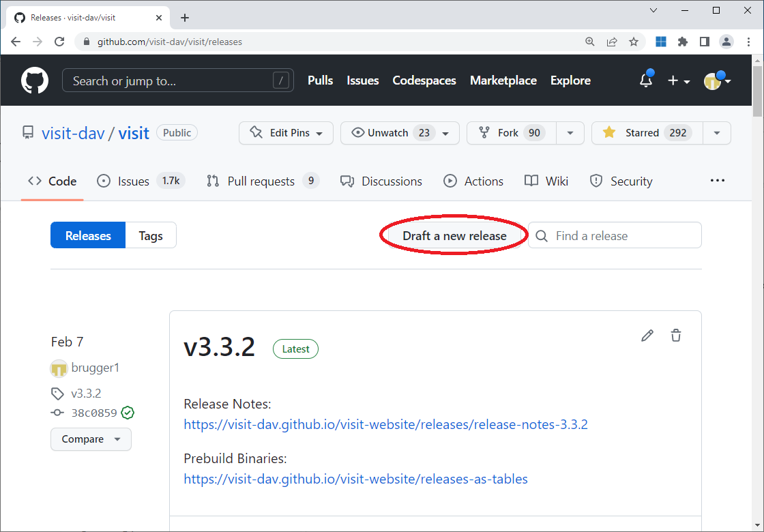Open the release-notes-3.3.2 URL

(x=386, y=424)
